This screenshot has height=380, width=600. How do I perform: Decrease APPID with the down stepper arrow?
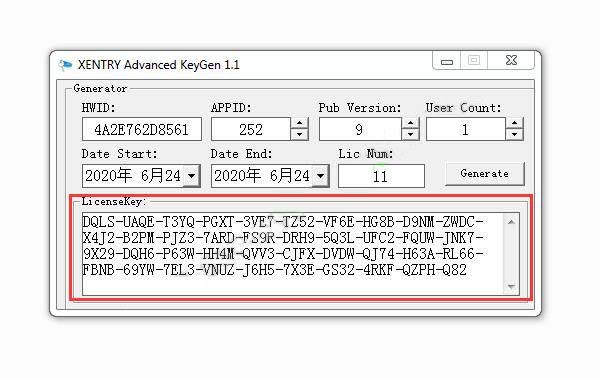tap(299, 135)
